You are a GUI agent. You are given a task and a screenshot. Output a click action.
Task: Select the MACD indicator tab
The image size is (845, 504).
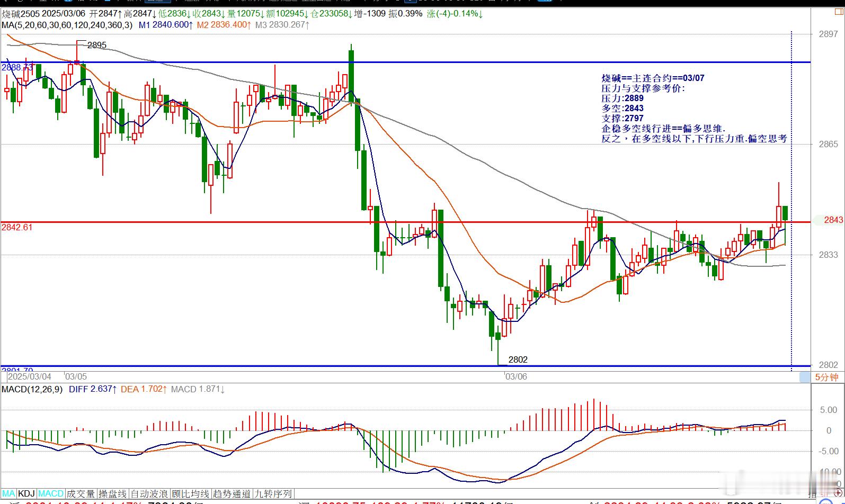(x=51, y=493)
